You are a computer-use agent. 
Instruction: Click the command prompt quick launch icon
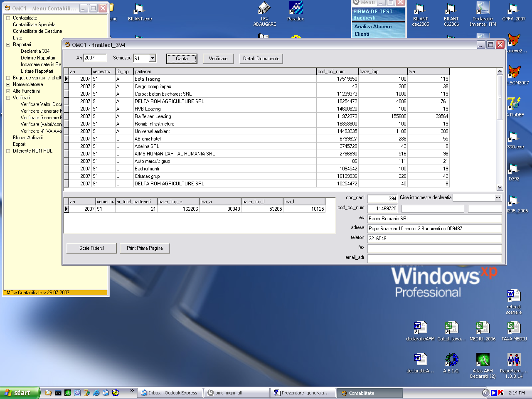tap(58, 393)
